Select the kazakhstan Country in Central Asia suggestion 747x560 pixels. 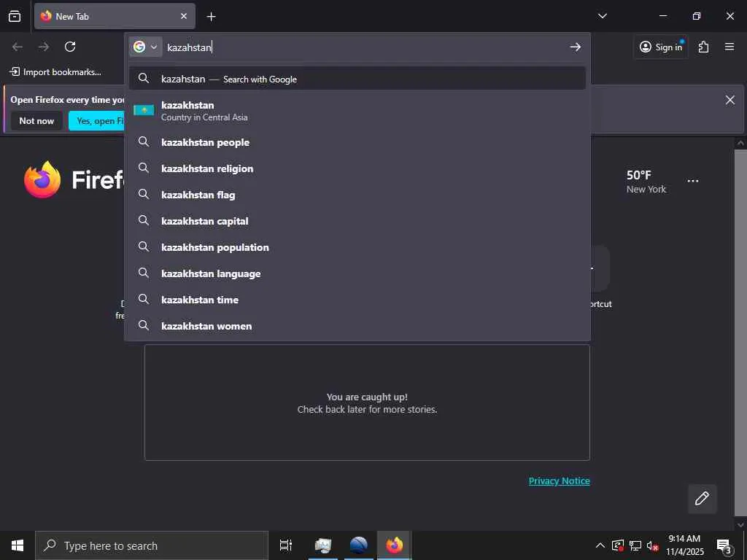click(357, 111)
